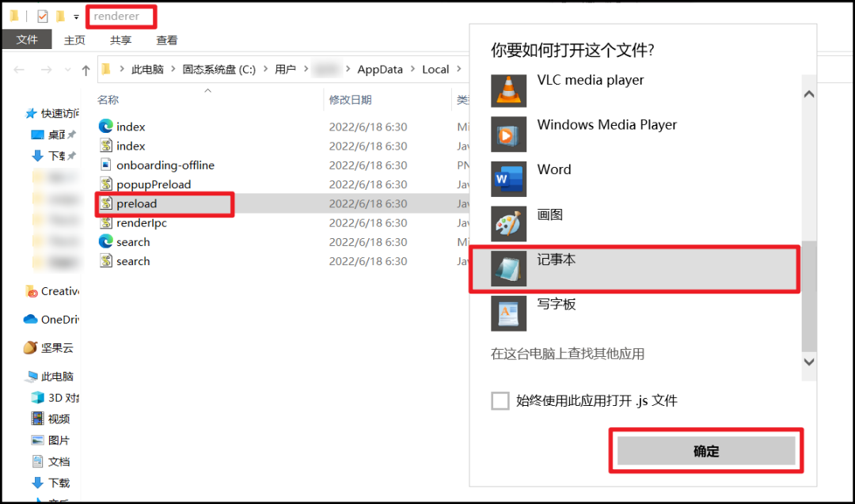Click the 3D objects cube icon

click(x=38, y=398)
